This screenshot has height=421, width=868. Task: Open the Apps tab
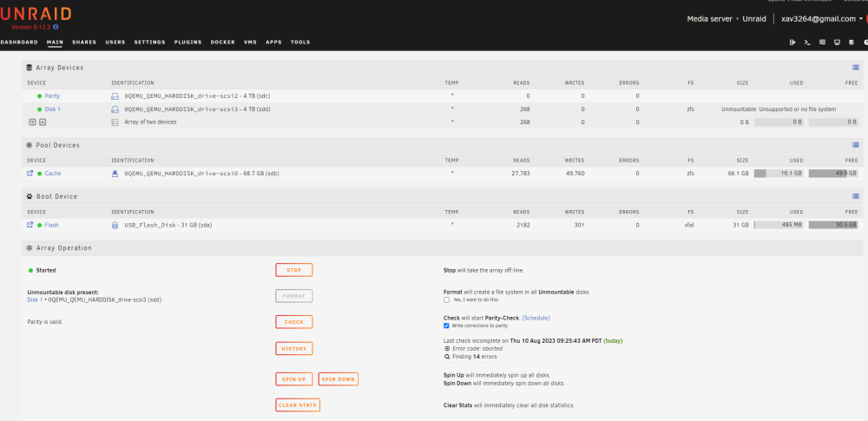pyautogui.click(x=273, y=42)
